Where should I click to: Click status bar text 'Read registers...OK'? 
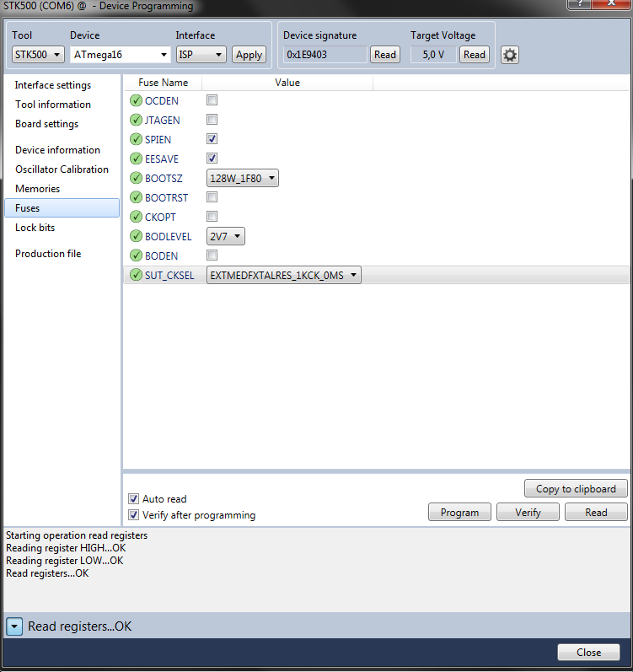click(x=80, y=626)
